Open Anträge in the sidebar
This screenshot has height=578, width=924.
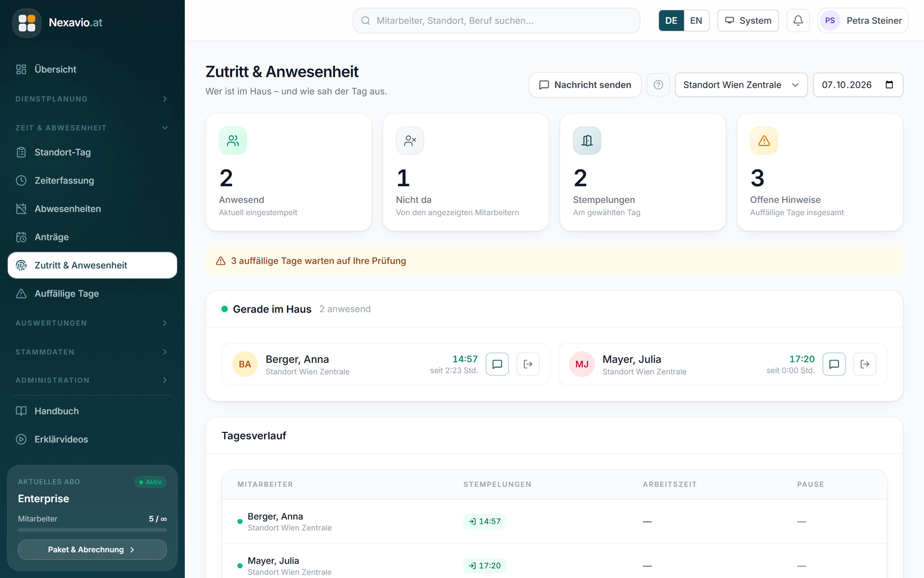click(92, 237)
